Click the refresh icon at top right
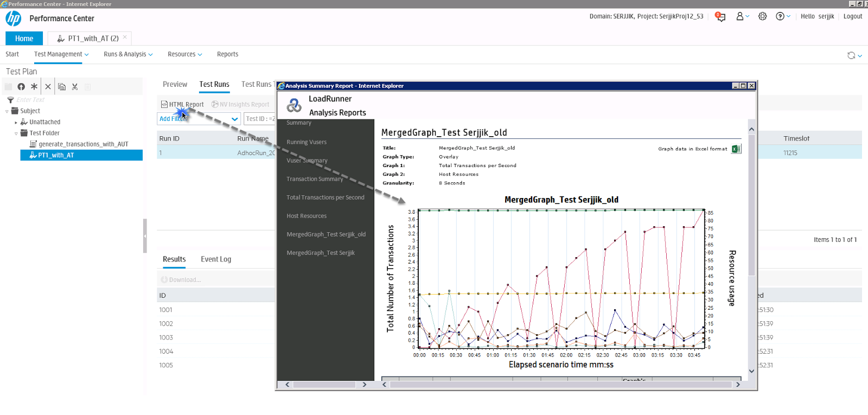This screenshot has width=868, height=415. coord(851,55)
